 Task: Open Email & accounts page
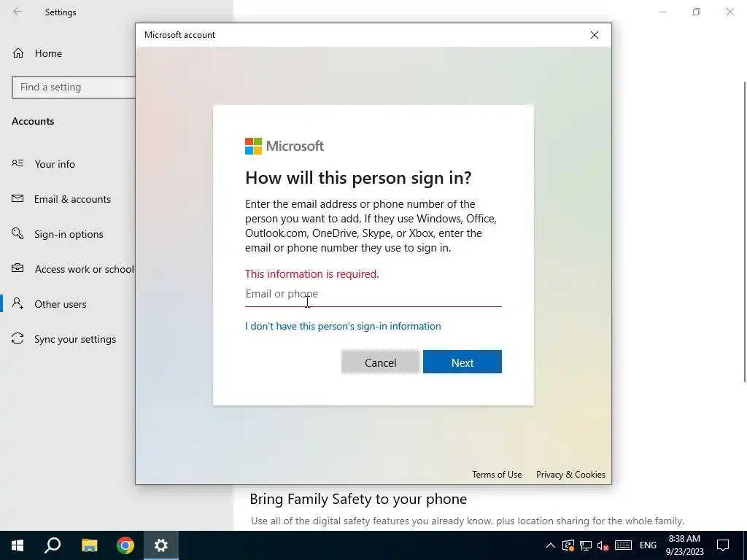(x=72, y=199)
